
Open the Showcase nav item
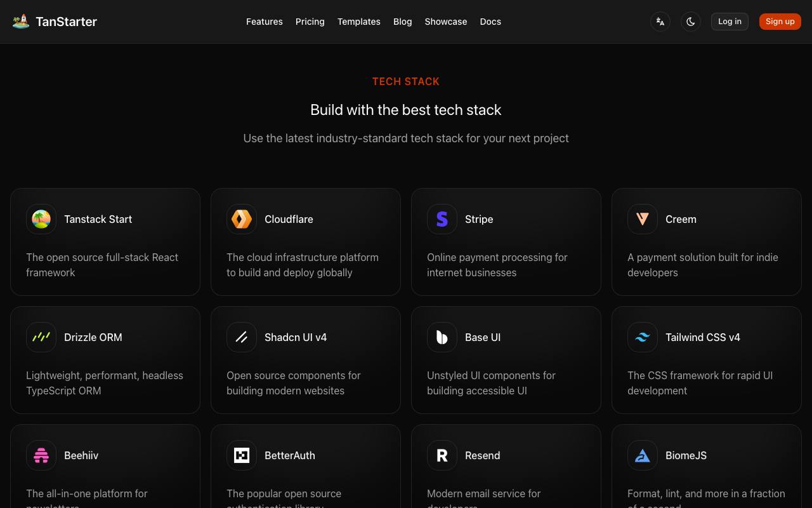(x=446, y=22)
